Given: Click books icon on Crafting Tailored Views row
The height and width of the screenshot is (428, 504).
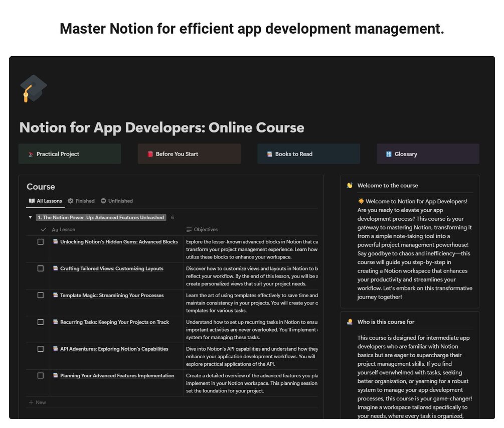Looking at the screenshot, I should click(55, 268).
